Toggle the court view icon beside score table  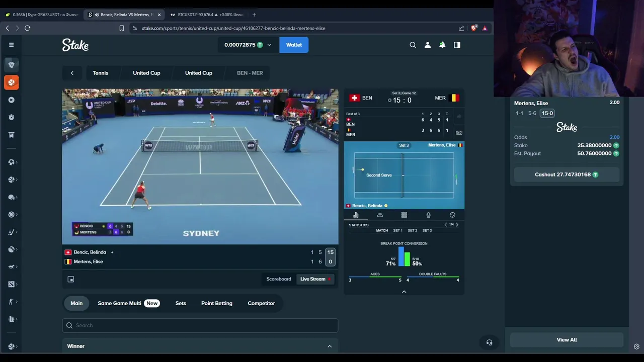point(459,133)
